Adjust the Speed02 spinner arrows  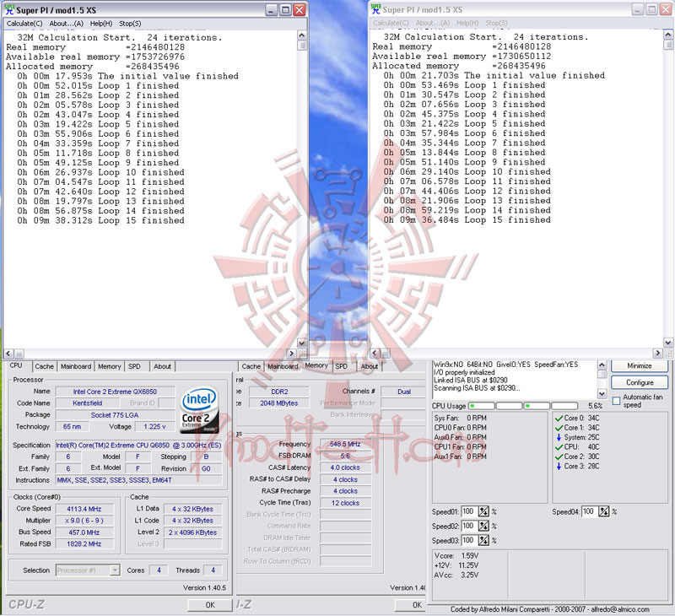pos(483,526)
